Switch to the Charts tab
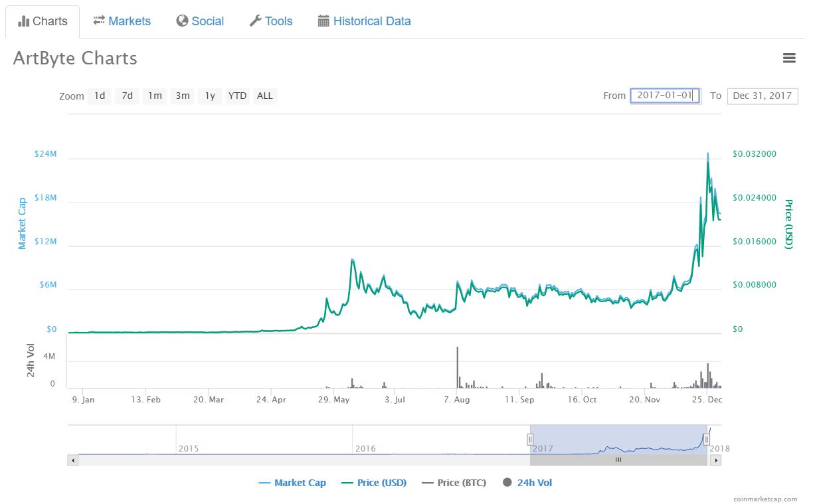Image resolution: width=813 pixels, height=504 pixels. pos(43,21)
